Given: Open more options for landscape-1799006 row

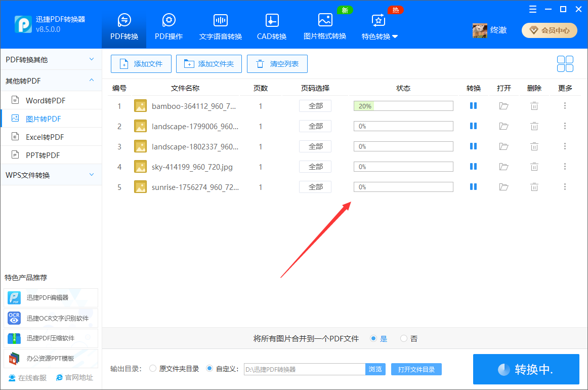Looking at the screenshot, I should [565, 126].
